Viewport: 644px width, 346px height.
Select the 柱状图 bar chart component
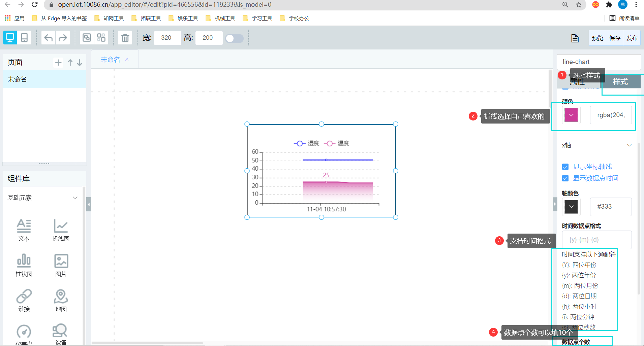[x=24, y=266]
